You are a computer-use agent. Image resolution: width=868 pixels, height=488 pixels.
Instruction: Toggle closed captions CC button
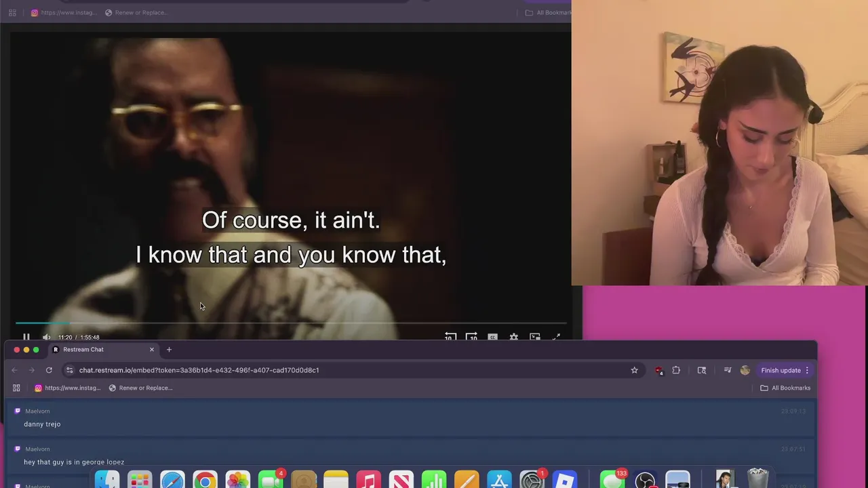click(492, 337)
